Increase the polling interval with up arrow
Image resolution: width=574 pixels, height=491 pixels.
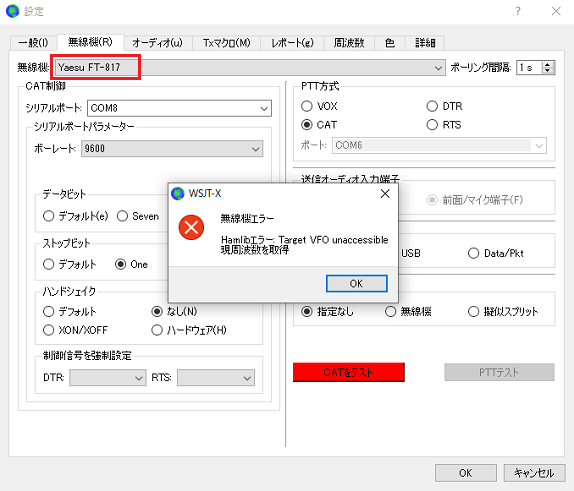(x=548, y=64)
